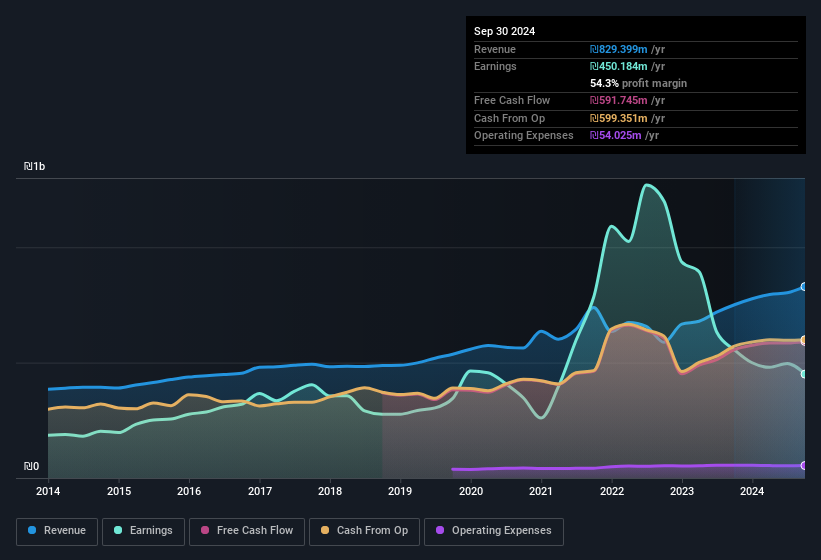Click the 2018 x-axis label
The height and width of the screenshot is (560, 821).
(330, 491)
